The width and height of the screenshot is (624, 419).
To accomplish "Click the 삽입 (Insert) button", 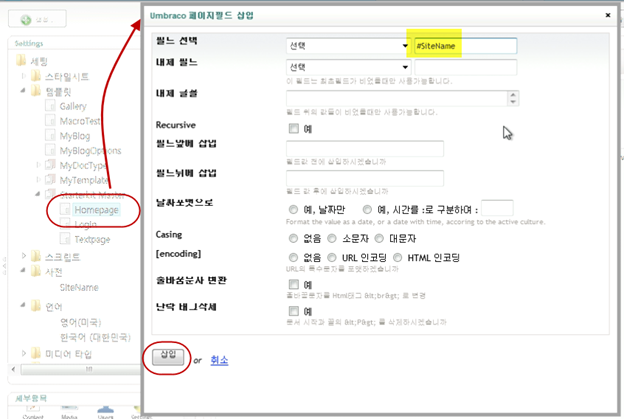I will [168, 356].
